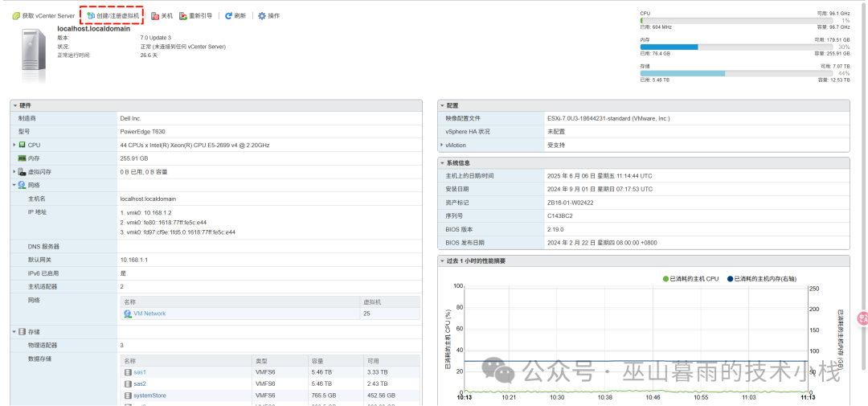Click the 内存 usage bar
This screenshot has width=868, height=406.
point(737,47)
